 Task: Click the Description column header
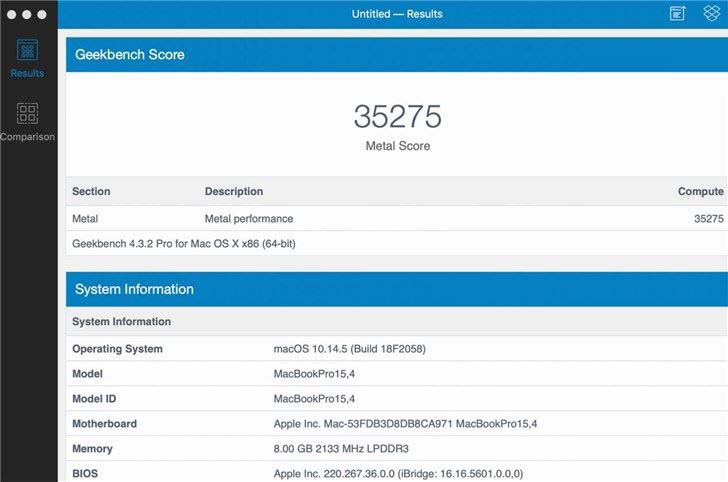(234, 191)
